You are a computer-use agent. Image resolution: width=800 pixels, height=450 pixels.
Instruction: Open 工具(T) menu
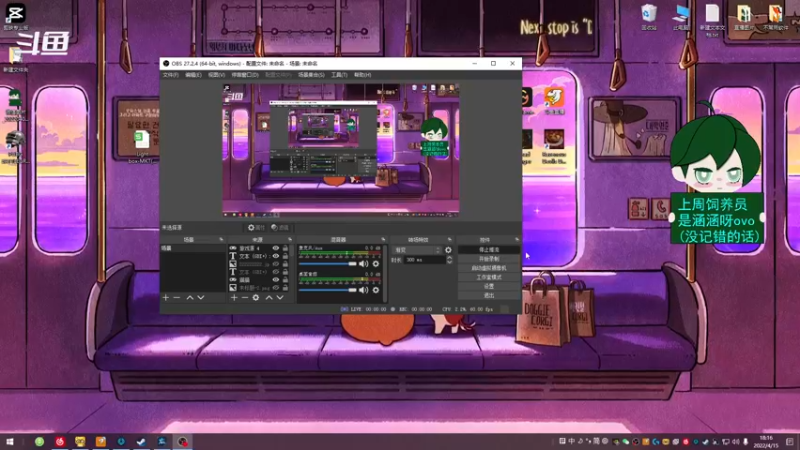(339, 75)
